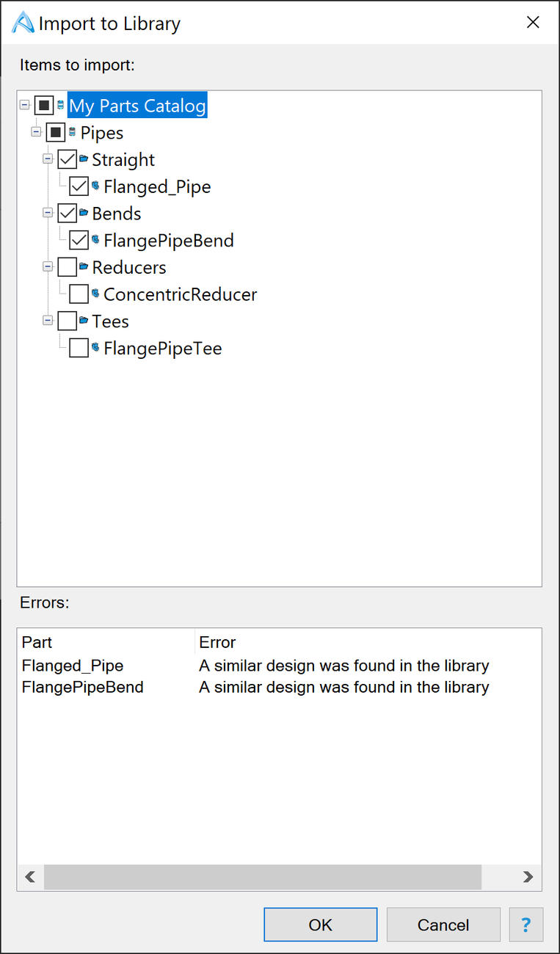560x954 pixels.
Task: Click the catalog icon beside My Parts Catalog
Action: coord(61,106)
